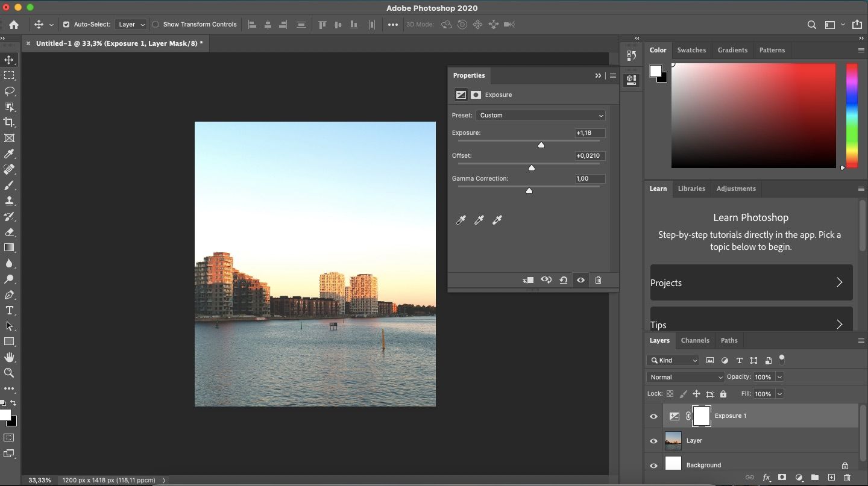Open the Opacity dropdown in the Layers panel
868x486 pixels.
pos(779,377)
